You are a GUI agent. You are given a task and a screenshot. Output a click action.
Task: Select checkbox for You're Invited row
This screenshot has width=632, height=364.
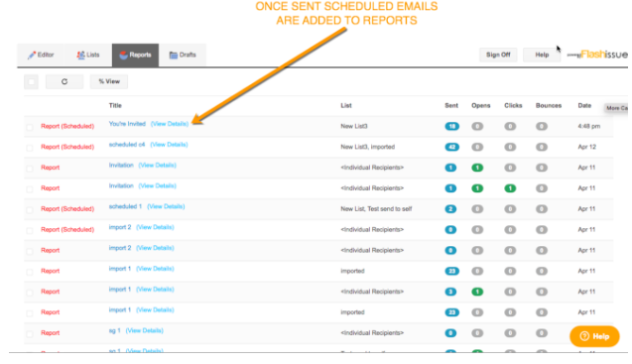coord(30,127)
